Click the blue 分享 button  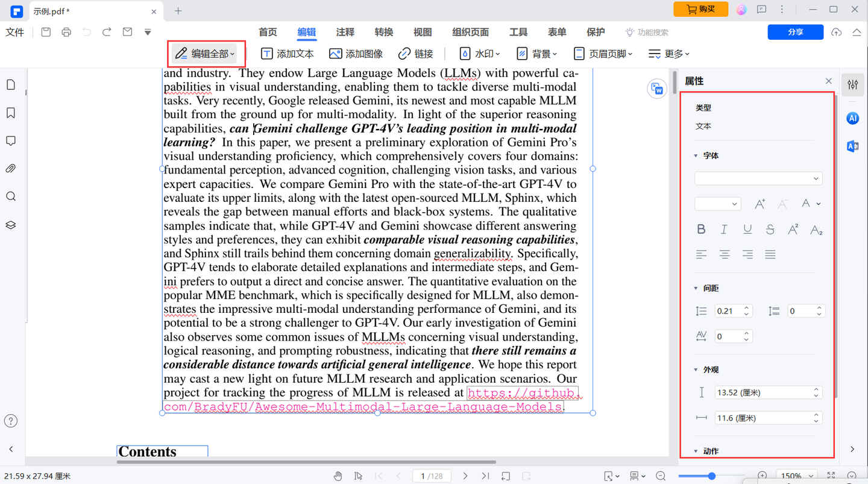pyautogui.click(x=796, y=32)
